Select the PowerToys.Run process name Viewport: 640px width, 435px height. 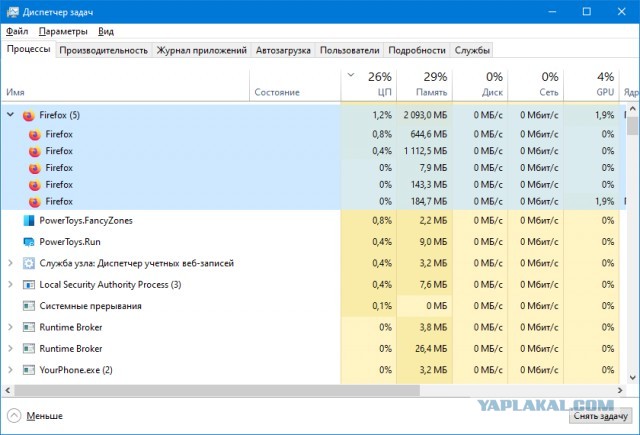[70, 242]
